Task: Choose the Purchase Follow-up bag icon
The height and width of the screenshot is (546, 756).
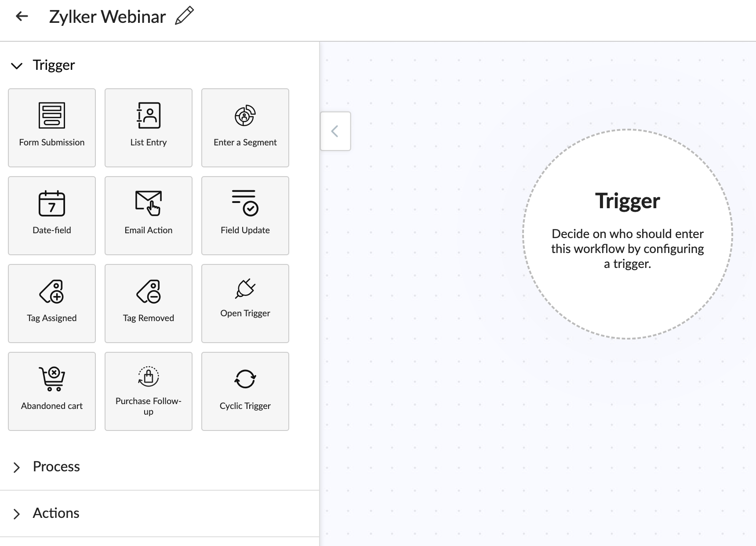Action: click(149, 376)
